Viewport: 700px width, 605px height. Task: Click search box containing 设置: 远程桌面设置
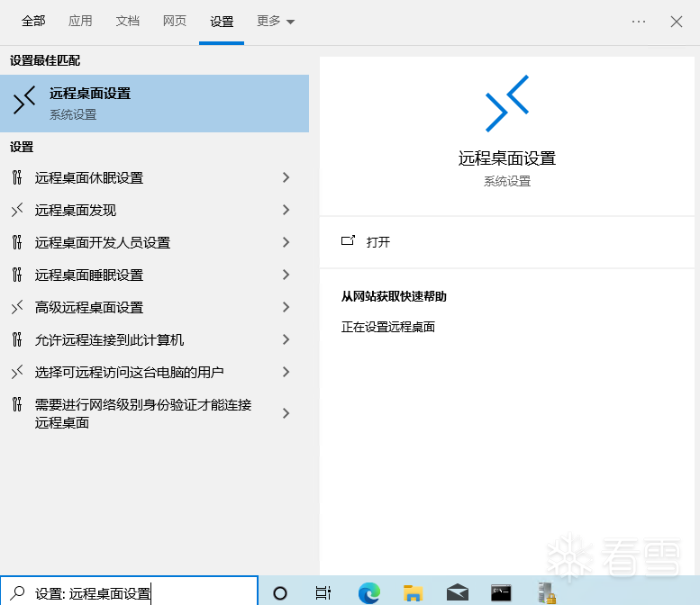click(129, 591)
